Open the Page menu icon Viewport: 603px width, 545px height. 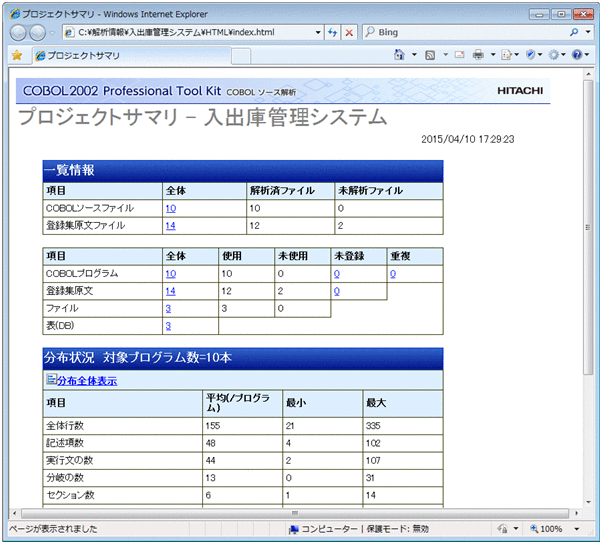point(506,55)
